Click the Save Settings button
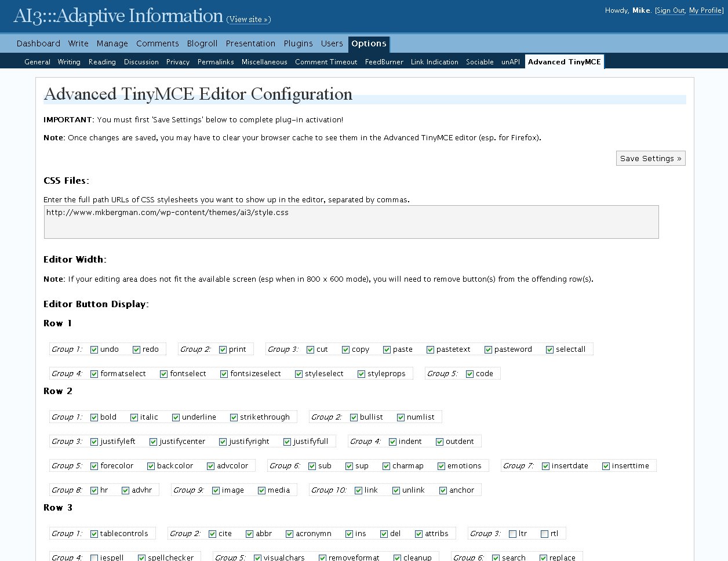 point(651,158)
